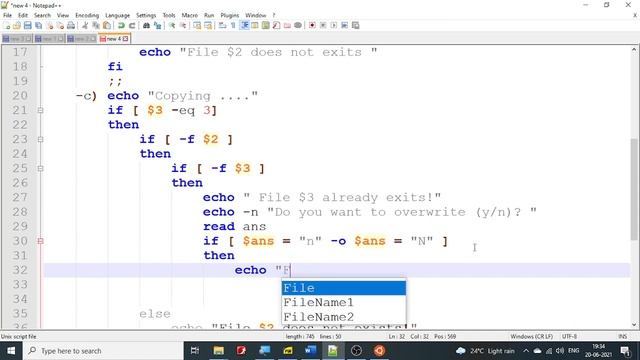Viewport: 640px width, 360px height.
Task: Open Folder as Workspace toolbar icon
Action: pyautogui.click(x=287, y=25)
